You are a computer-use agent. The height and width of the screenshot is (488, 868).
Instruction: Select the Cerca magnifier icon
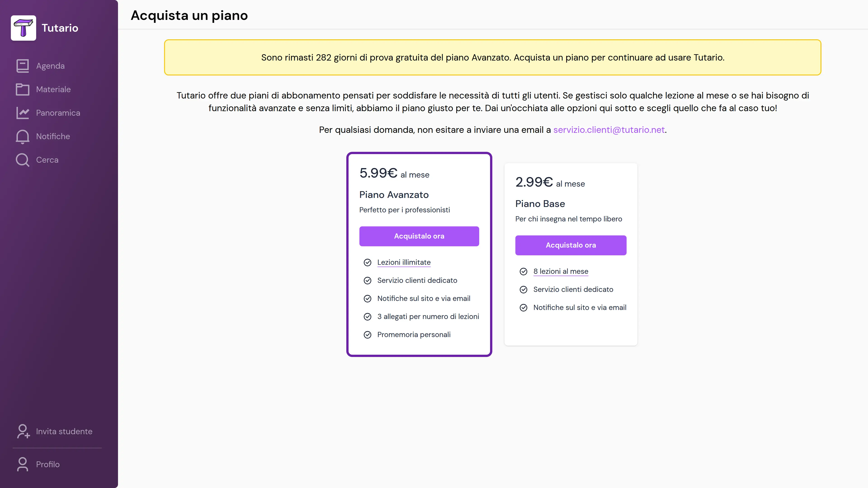pyautogui.click(x=23, y=160)
